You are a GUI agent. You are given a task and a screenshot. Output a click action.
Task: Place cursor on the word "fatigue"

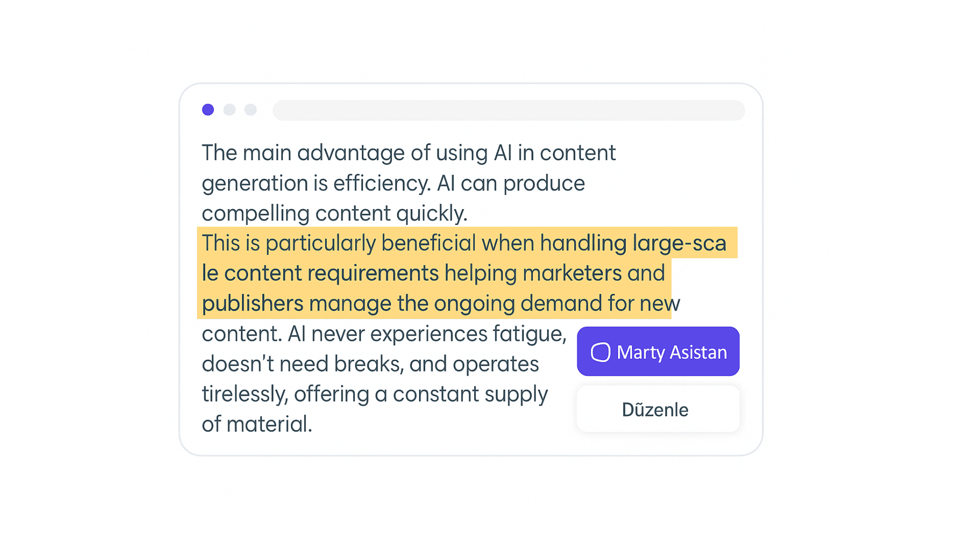pos(529,334)
